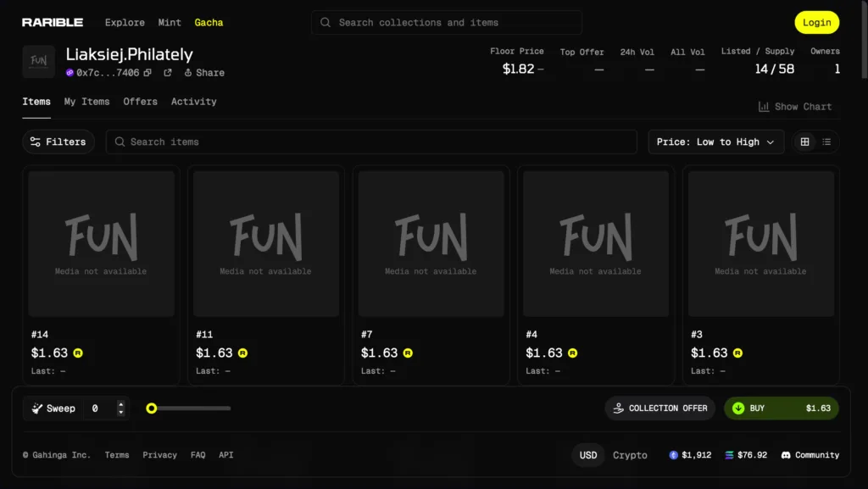868x489 pixels.
Task: Click the Gahinga Inc. copyright text
Action: pos(57,455)
